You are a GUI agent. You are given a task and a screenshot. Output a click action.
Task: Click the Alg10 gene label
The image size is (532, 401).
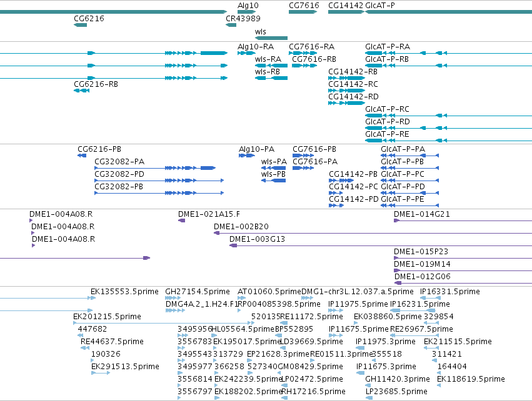point(248,6)
